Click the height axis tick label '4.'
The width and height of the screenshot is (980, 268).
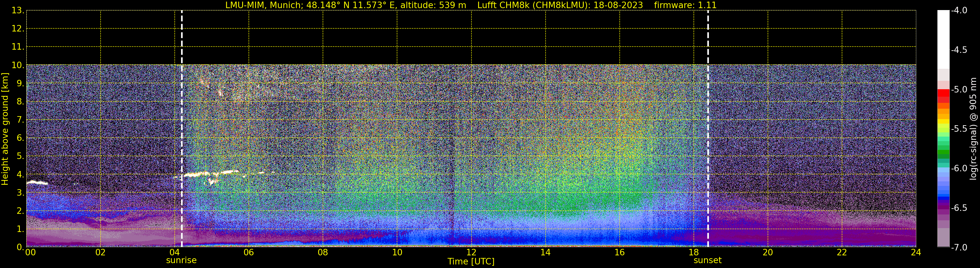click(20, 175)
